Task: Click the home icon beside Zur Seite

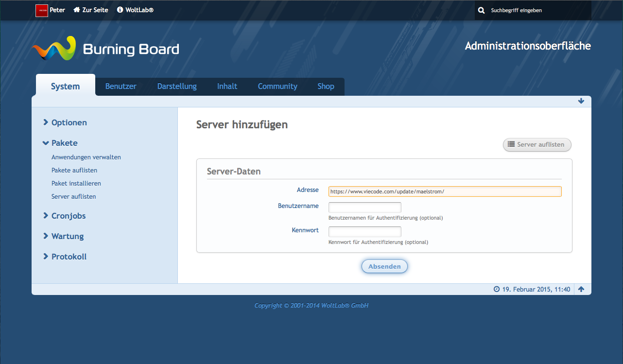Action: (77, 10)
